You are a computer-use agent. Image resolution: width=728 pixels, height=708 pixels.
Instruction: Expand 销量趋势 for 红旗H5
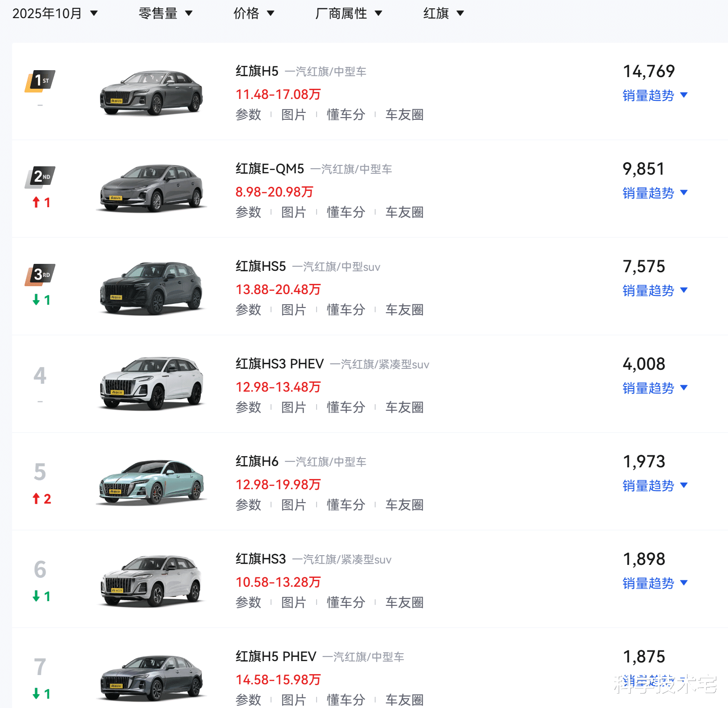coord(655,96)
